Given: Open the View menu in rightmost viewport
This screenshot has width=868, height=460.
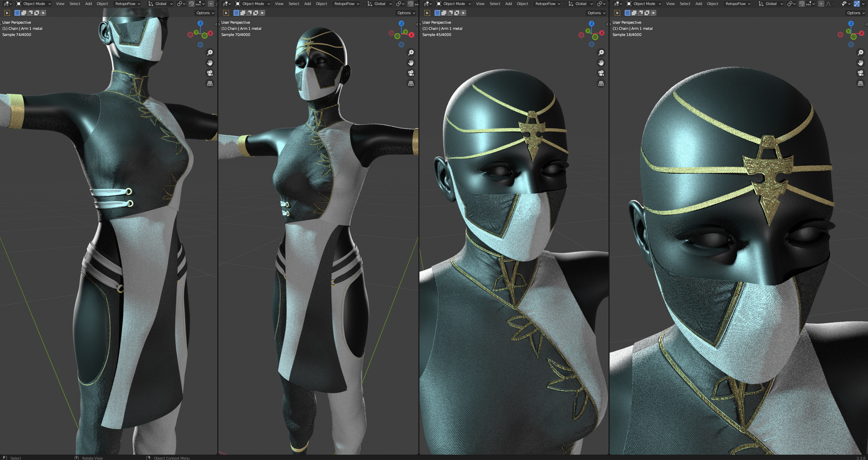Looking at the screenshot, I should tap(670, 4).
